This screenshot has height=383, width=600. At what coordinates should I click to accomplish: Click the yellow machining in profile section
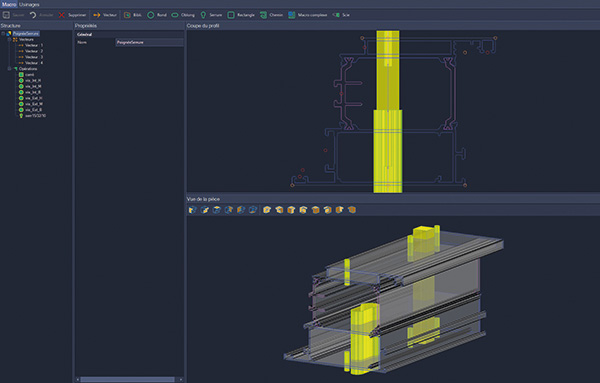pos(388,111)
